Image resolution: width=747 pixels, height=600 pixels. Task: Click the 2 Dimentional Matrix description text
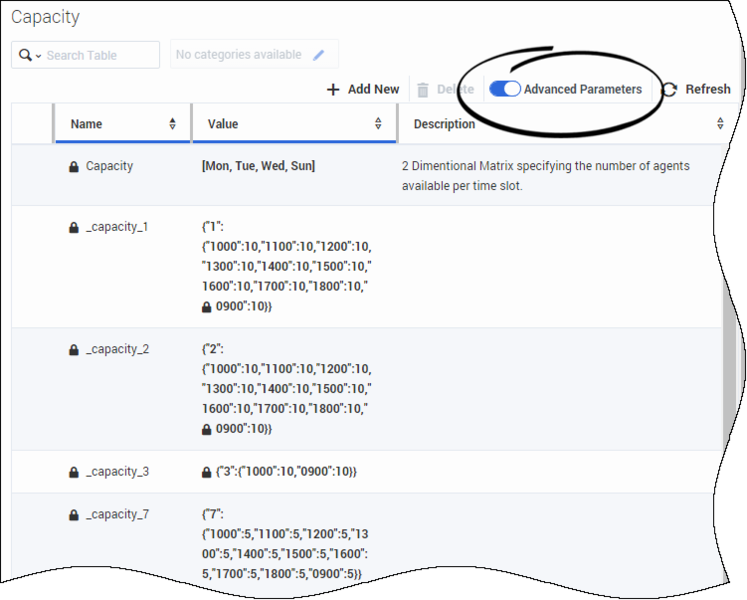pyautogui.click(x=545, y=176)
